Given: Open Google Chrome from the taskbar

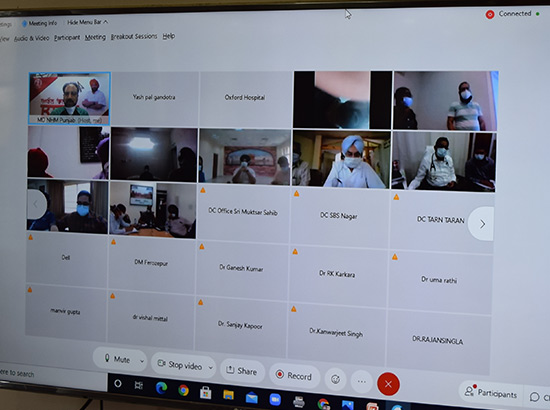Looking at the screenshot, I should [x=183, y=390].
